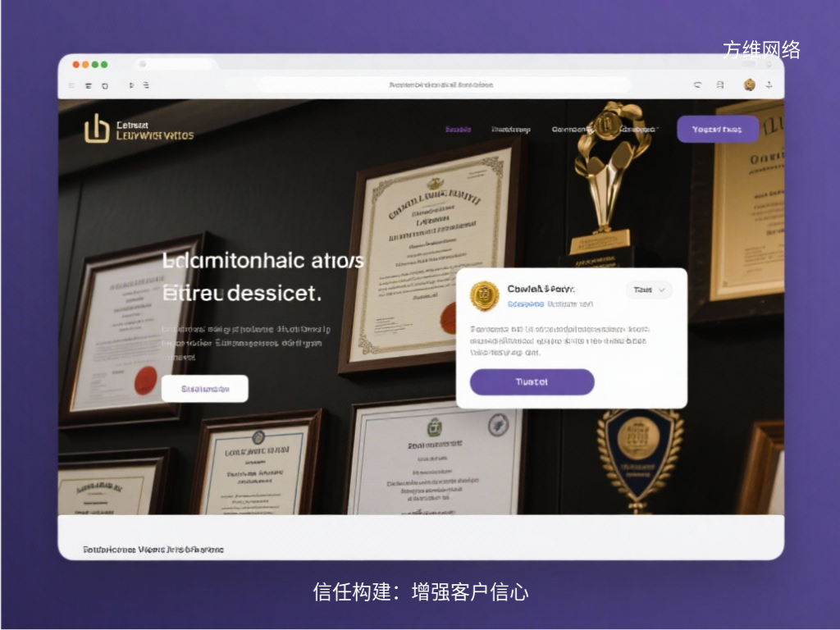Click the purple header action button
Viewport: 840px width, 630px height.
click(x=717, y=129)
